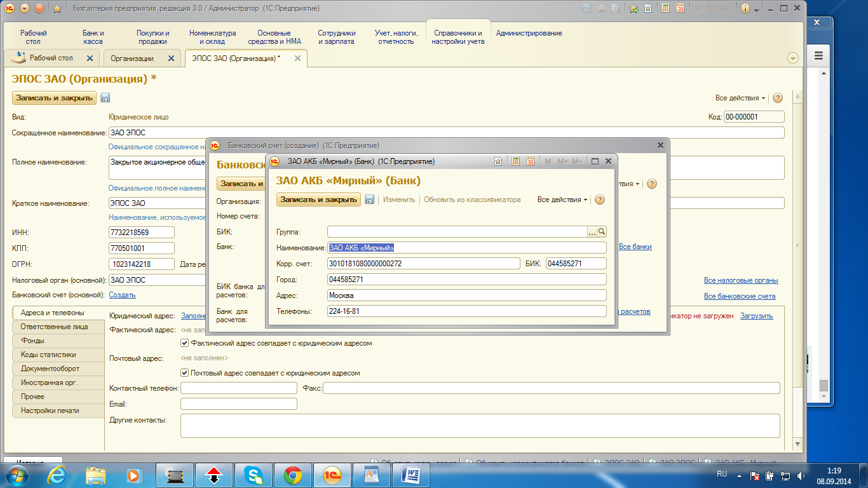Screen dimensions: 868x488
Task: Click the Email field on the organization form
Action: pyautogui.click(x=239, y=403)
